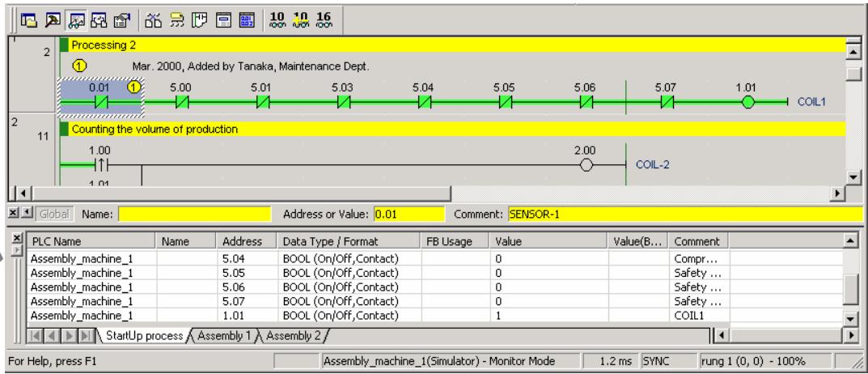
Task: Sort by the Address column header
Action: coord(247,241)
